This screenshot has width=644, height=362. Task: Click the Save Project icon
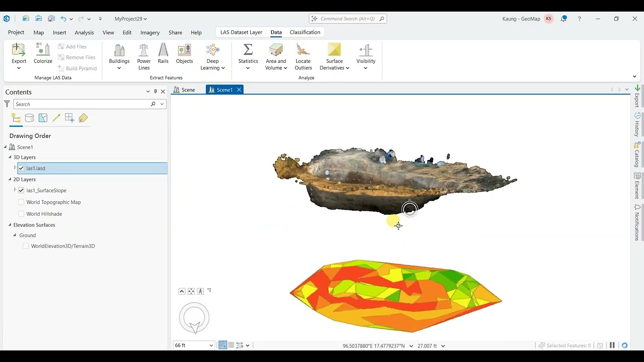pyautogui.click(x=51, y=19)
